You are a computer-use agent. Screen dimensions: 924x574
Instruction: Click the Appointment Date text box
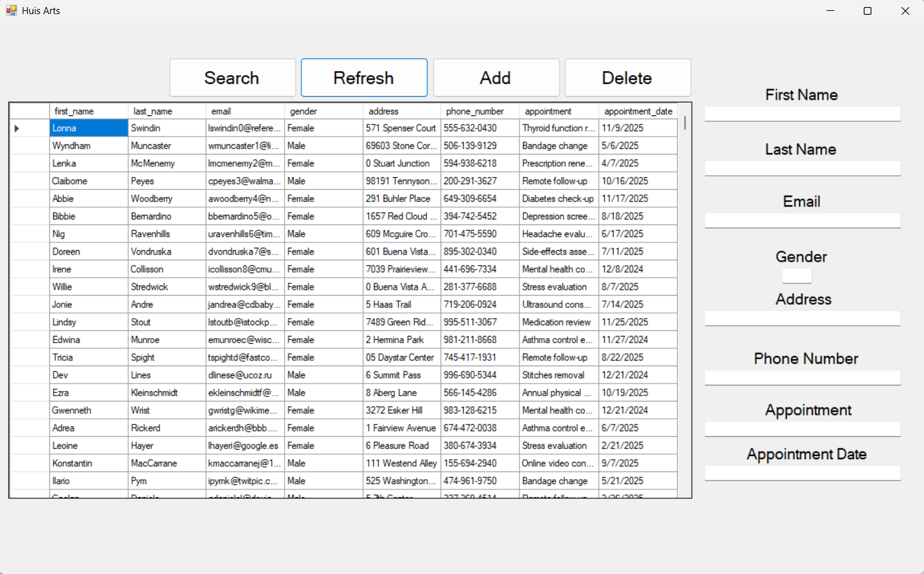click(802, 473)
